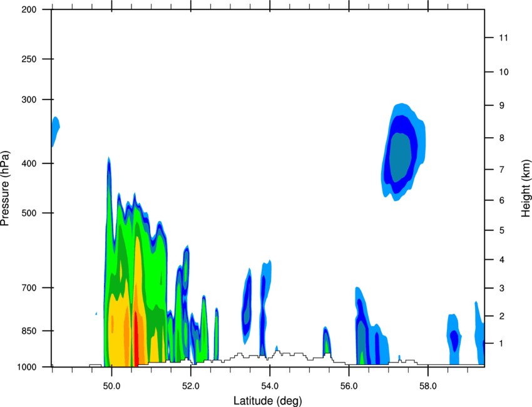Click the 7 km height label
Image resolution: width=532 pixels, height=407 pixels.
[502, 170]
